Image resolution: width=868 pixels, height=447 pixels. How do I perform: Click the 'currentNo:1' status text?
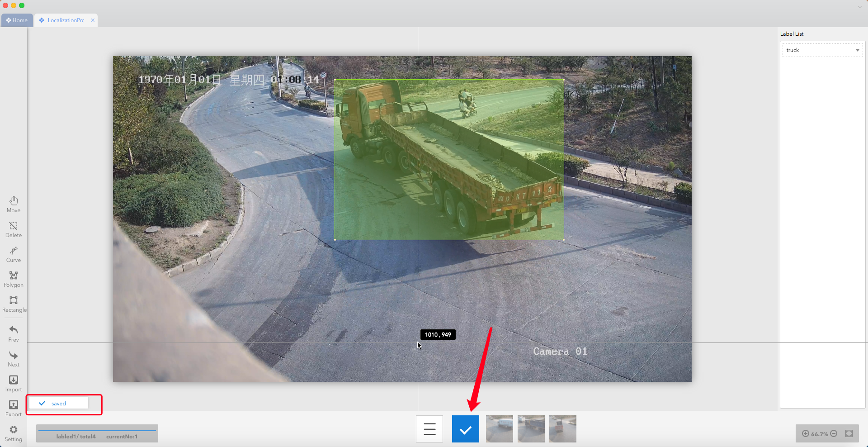(122, 437)
